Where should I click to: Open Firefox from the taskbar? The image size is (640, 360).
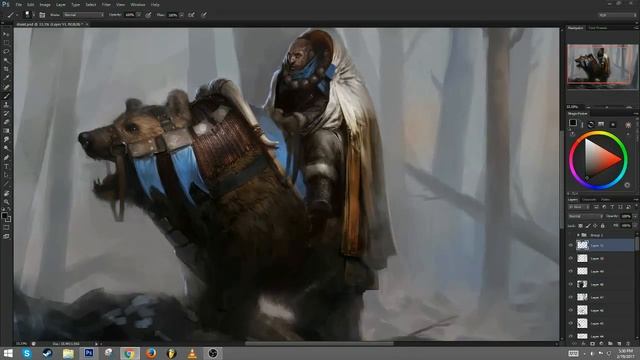click(x=151, y=353)
